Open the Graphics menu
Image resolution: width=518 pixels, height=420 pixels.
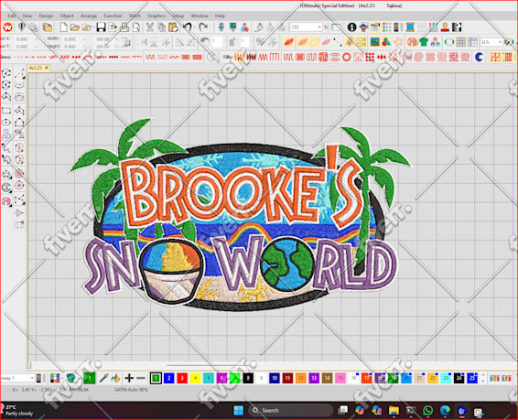pos(156,16)
